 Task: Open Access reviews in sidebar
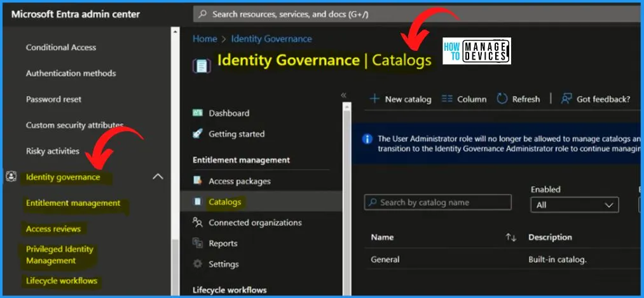click(x=53, y=229)
